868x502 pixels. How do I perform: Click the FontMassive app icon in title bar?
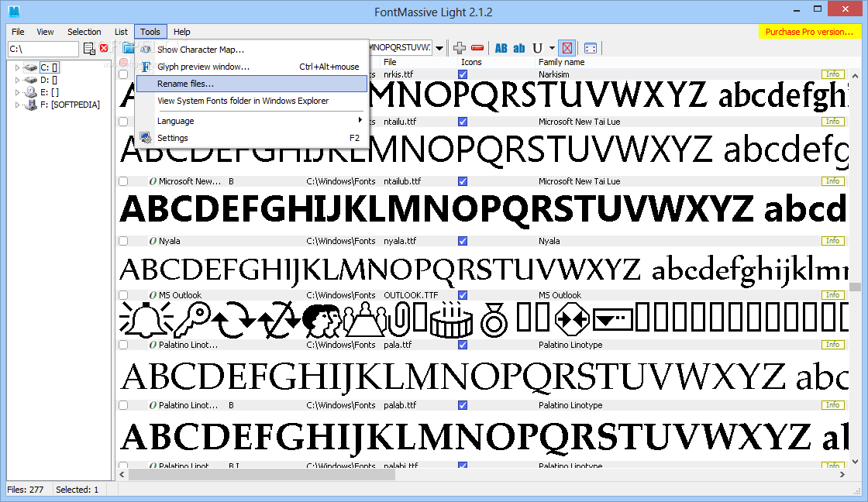point(14,11)
